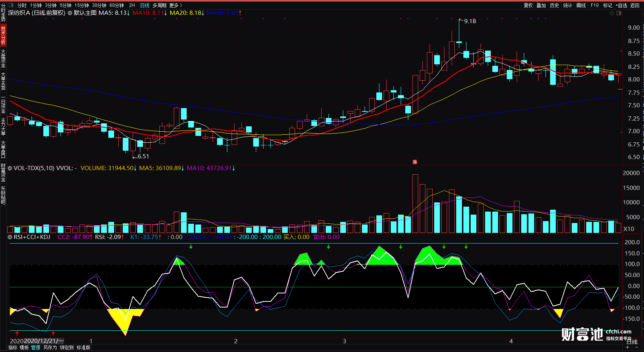Image resolution: width=644 pixels, height=352 pixels.
Task: Open F10 company information
Action: tap(595, 5)
